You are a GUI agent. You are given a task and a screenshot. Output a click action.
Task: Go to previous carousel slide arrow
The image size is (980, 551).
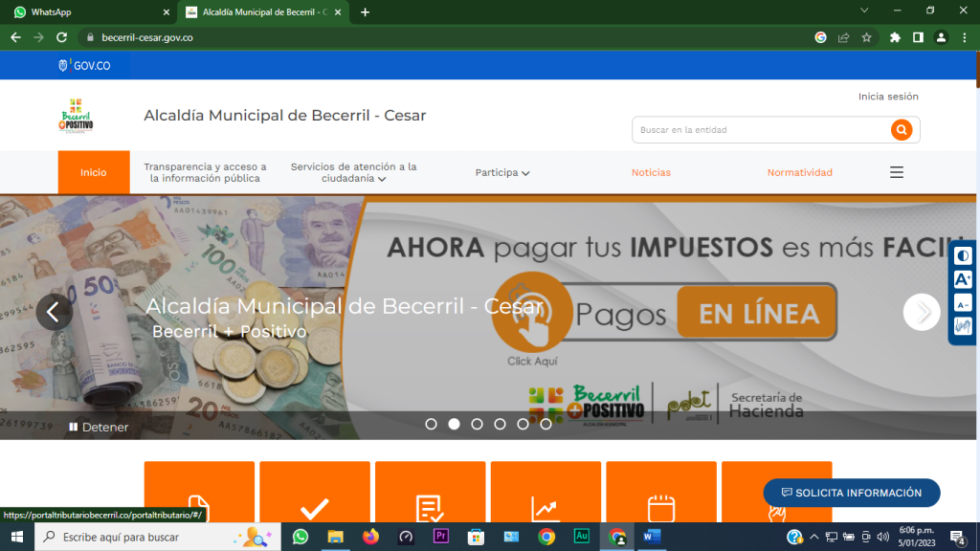point(54,312)
